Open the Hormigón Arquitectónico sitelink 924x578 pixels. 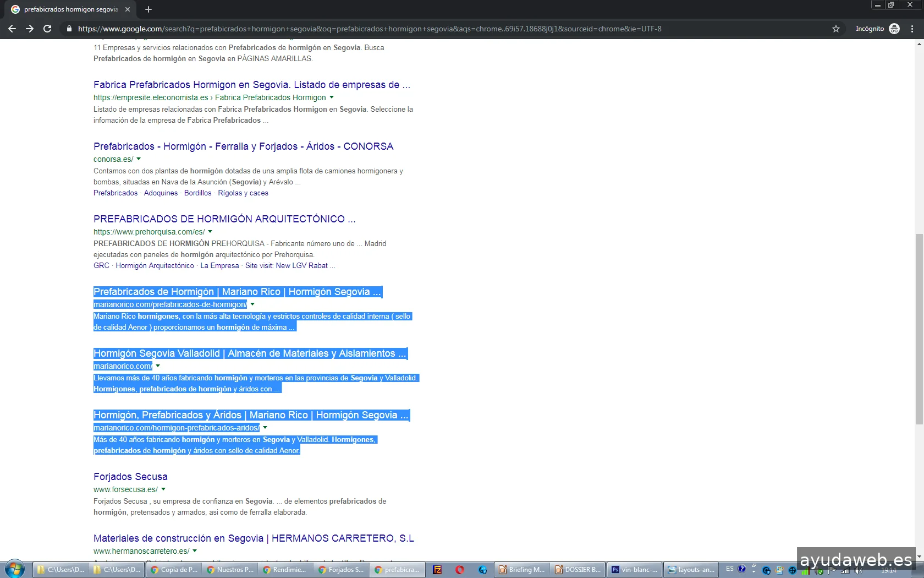(x=155, y=266)
